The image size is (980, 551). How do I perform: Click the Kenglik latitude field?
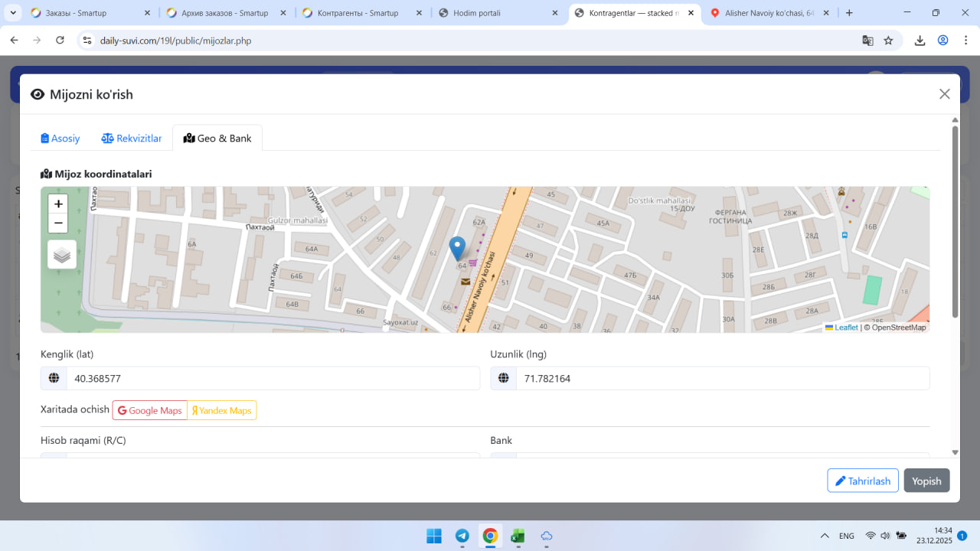[x=272, y=379]
